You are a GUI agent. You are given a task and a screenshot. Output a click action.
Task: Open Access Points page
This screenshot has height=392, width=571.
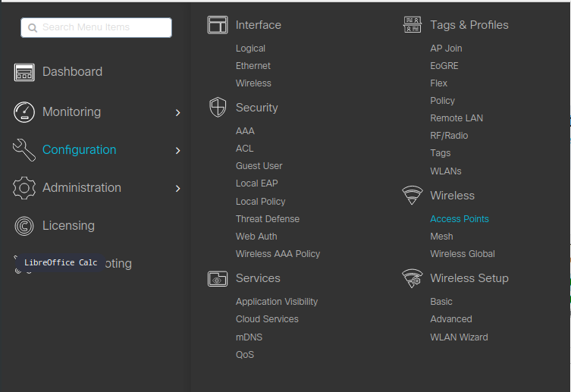(460, 219)
